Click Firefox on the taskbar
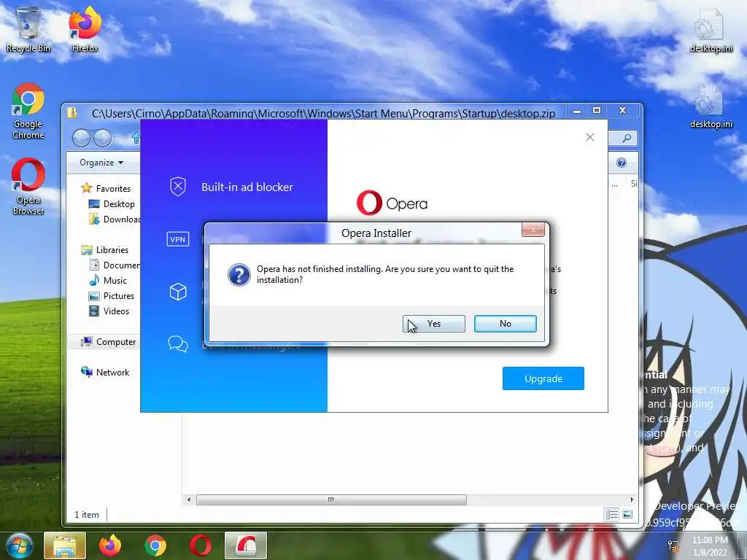This screenshot has width=747, height=560. [x=110, y=545]
